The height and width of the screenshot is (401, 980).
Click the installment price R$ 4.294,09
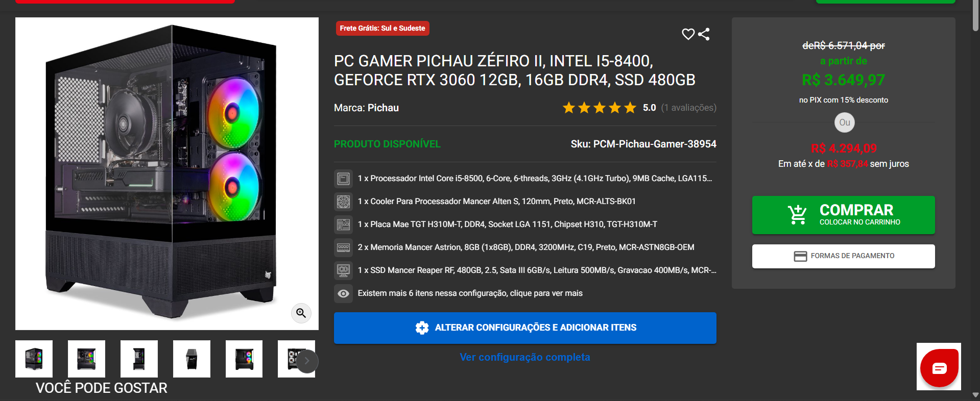click(x=844, y=148)
